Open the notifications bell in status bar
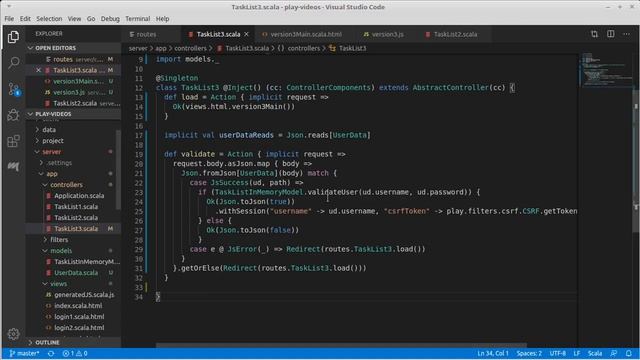 pos(629,353)
